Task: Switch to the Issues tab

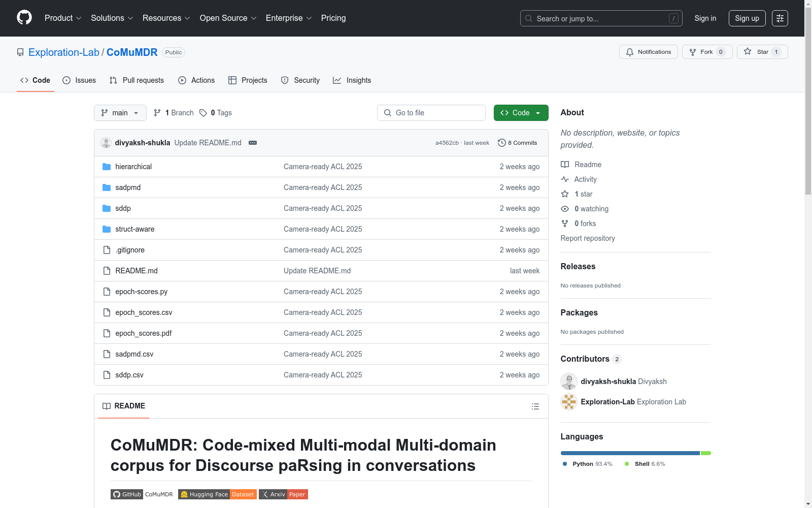Action: tap(79, 80)
